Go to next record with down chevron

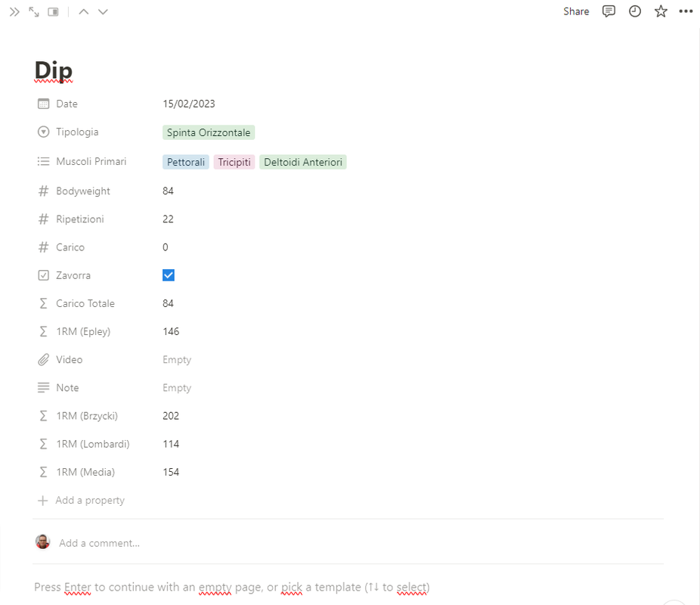coord(103,11)
